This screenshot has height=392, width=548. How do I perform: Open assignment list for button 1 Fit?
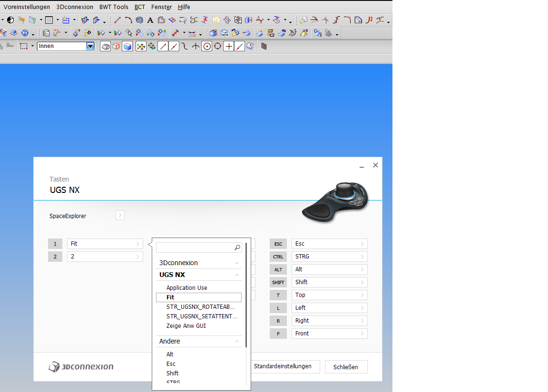[105, 244]
